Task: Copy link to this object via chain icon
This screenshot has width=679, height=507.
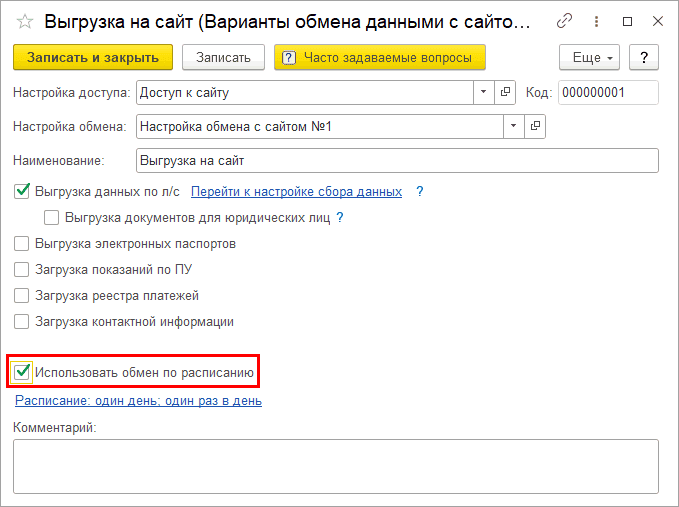Action: (565, 21)
